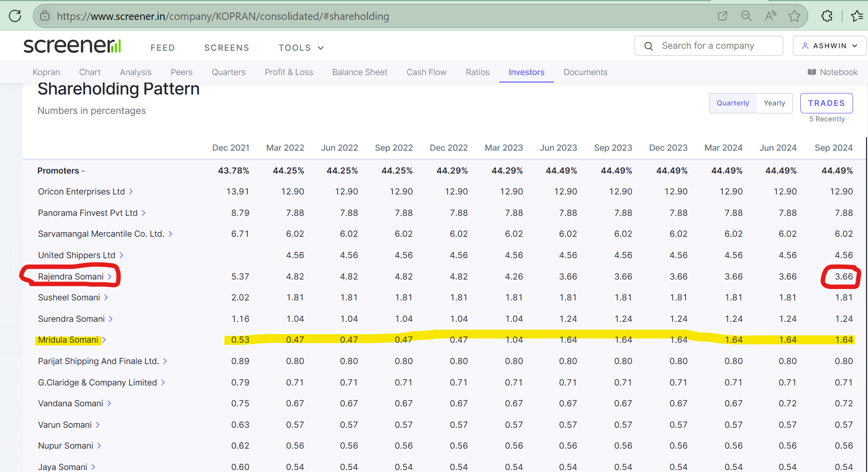Screen dimensions: 868x472
Task: Go to the Balance Sheet tab
Action: [x=359, y=72]
